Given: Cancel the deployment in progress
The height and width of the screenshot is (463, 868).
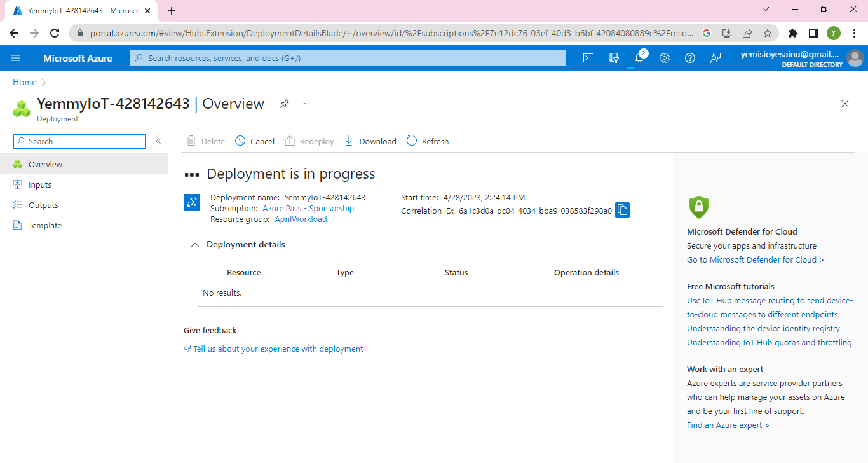Looking at the screenshot, I should [x=255, y=141].
